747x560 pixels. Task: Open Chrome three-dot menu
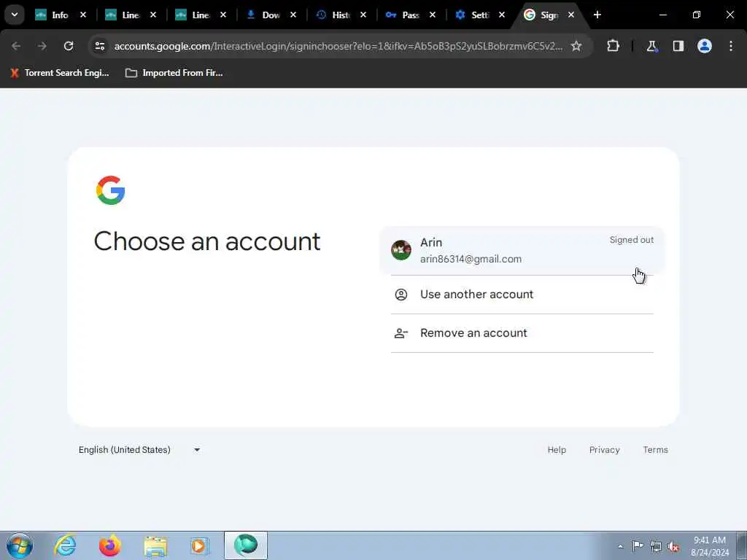[x=731, y=46]
